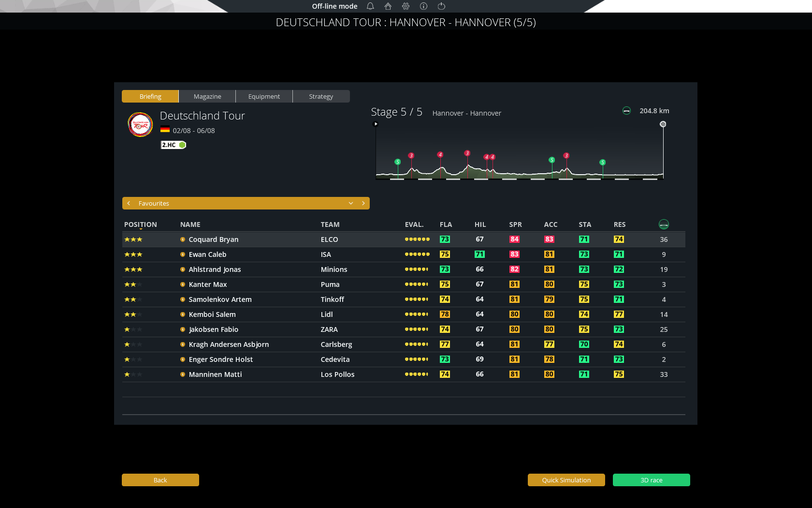812x508 pixels.
Task: Select the first green sprint marker on profile
Action: [x=397, y=162]
